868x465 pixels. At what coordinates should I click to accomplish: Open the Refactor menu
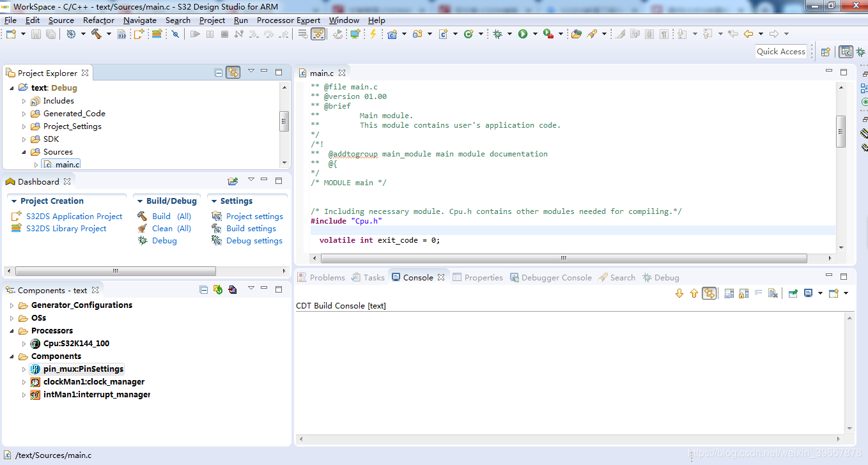coord(98,20)
